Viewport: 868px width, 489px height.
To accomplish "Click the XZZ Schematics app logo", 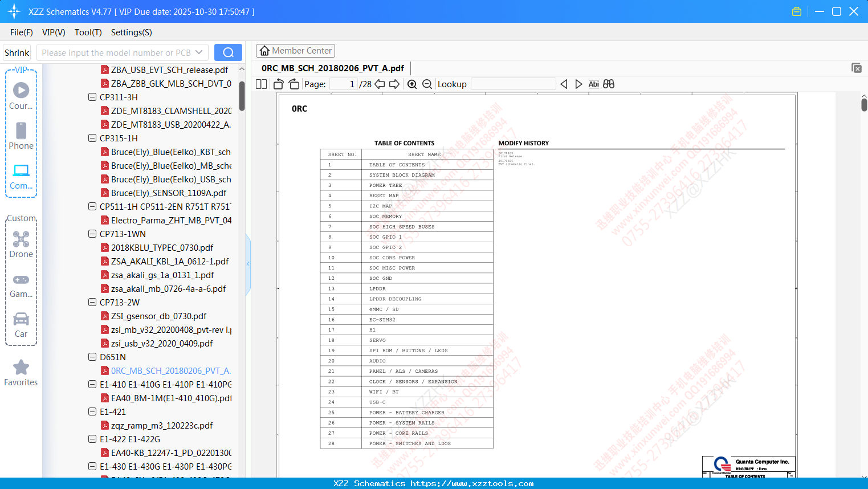I will coord(14,11).
